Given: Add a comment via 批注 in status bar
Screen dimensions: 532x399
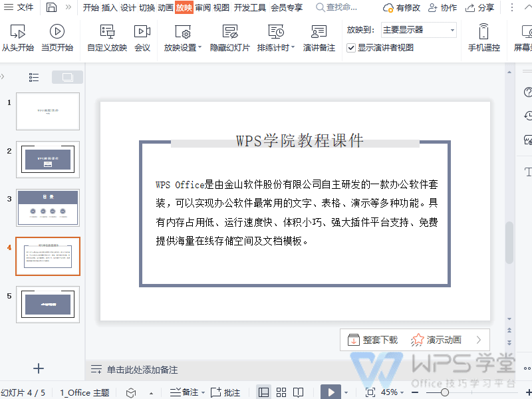Looking at the screenshot, I should [225, 392].
